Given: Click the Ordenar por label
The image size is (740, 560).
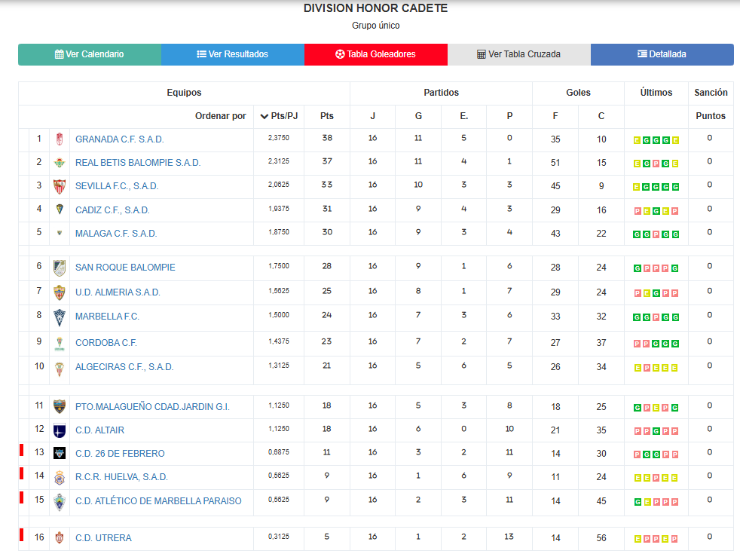Looking at the screenshot, I should [x=220, y=116].
